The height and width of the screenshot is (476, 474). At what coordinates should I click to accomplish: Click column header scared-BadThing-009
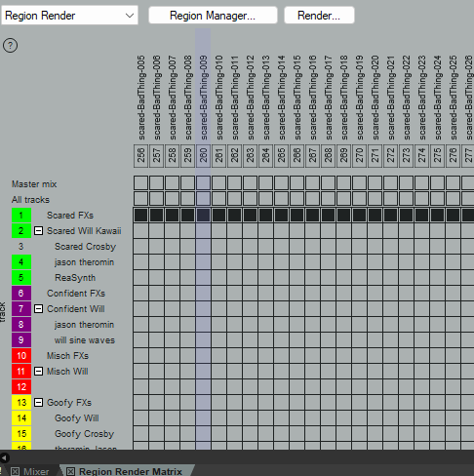204,98
